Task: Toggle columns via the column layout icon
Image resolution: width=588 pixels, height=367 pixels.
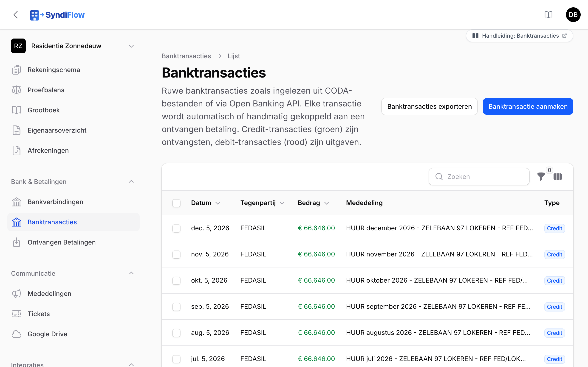Action: tap(558, 176)
